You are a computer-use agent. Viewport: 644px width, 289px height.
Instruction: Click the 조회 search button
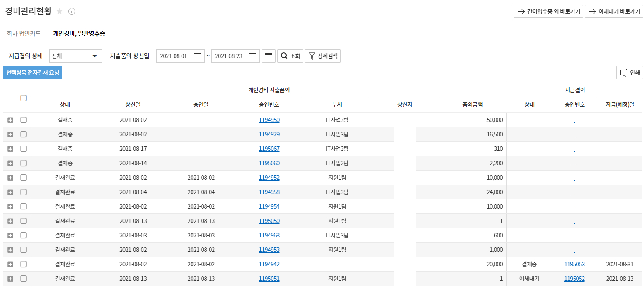[290, 56]
